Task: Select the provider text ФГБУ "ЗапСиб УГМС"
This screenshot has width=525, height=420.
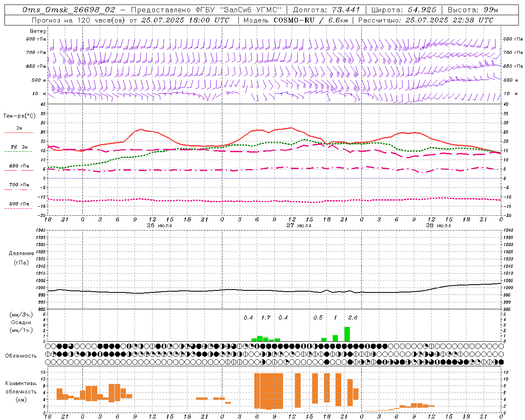Action: click(x=238, y=10)
